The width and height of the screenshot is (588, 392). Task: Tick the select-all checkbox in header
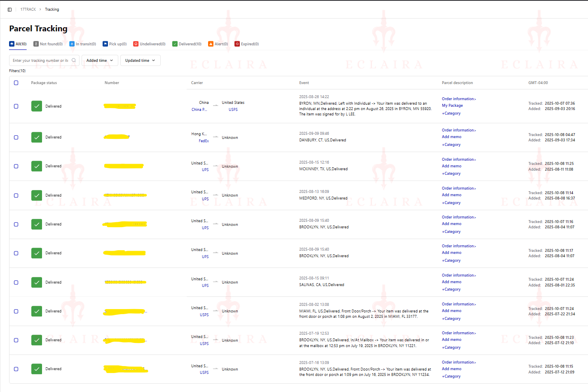(x=16, y=83)
